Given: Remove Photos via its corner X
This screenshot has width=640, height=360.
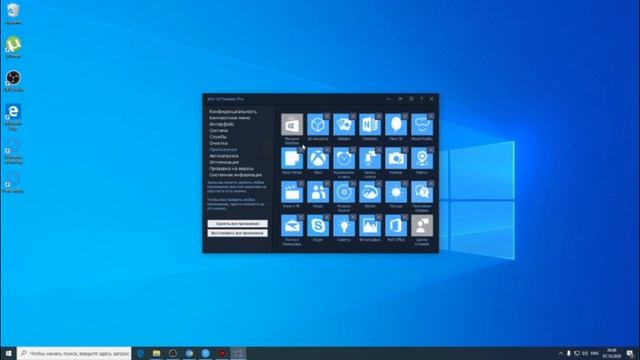Looking at the screenshot, I should [379, 218].
